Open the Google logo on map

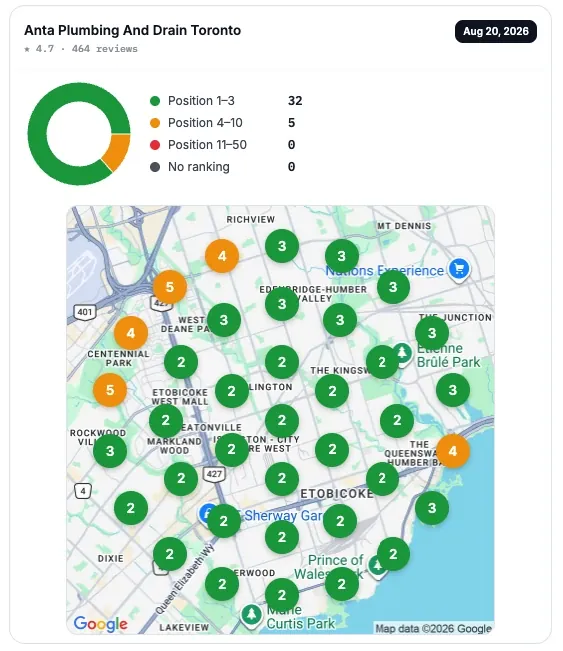coord(100,623)
